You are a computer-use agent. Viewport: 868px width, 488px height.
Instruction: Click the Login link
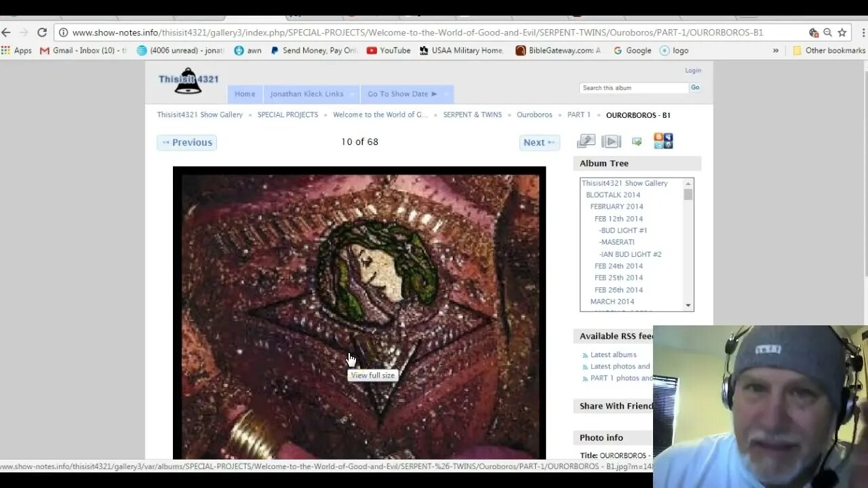point(693,70)
